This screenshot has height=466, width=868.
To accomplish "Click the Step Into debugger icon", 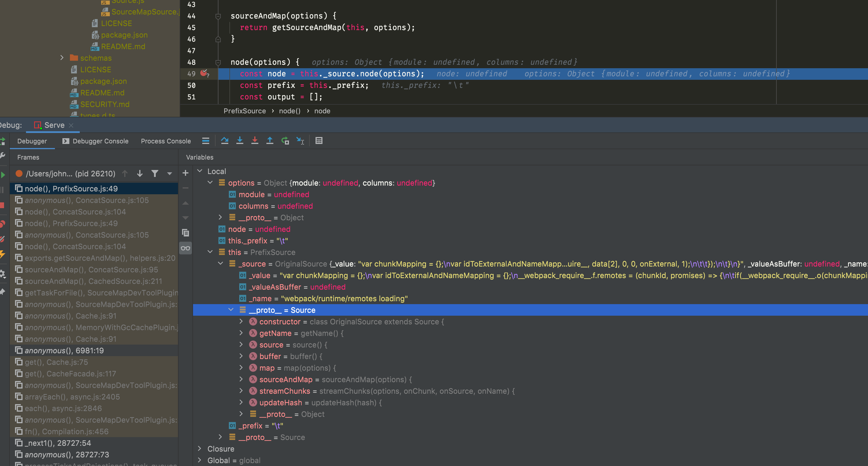I will [x=240, y=140].
